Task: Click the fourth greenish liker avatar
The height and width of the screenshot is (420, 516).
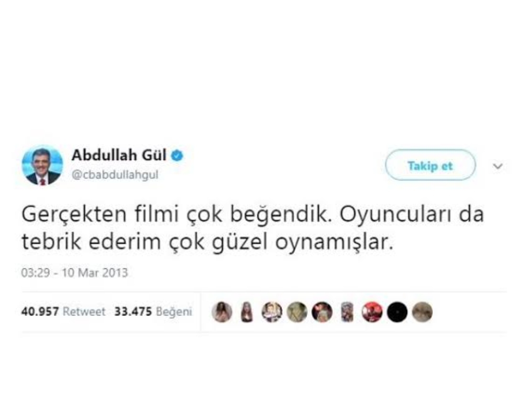Action: [x=297, y=312]
